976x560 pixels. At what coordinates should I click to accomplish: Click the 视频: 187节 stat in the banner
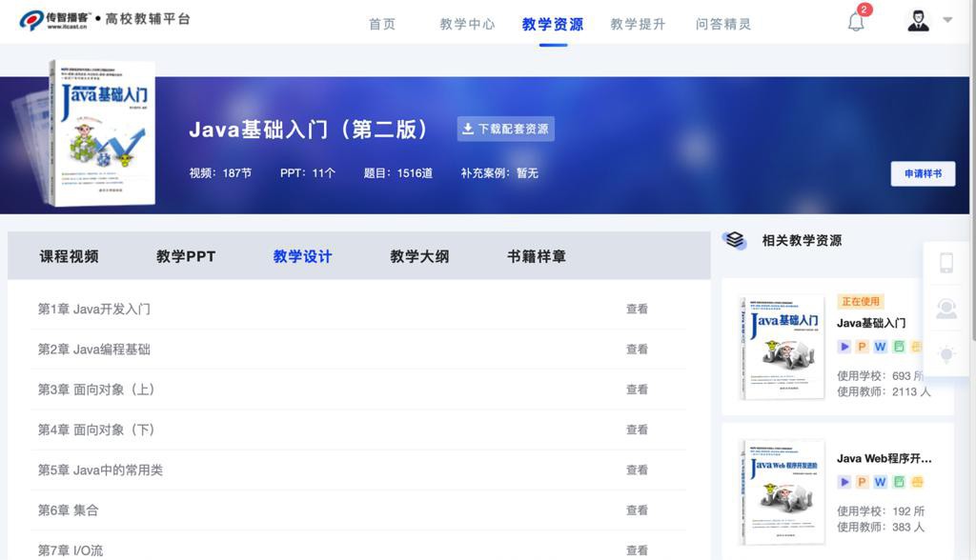220,173
